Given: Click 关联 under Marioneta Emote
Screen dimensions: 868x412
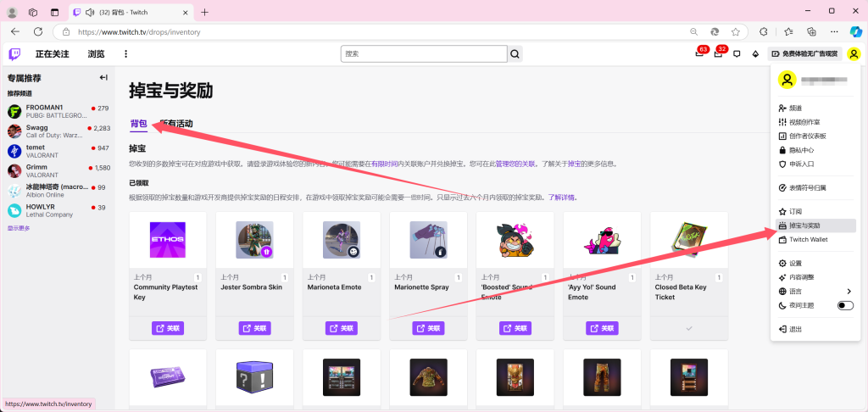Looking at the screenshot, I should tap(342, 328).
